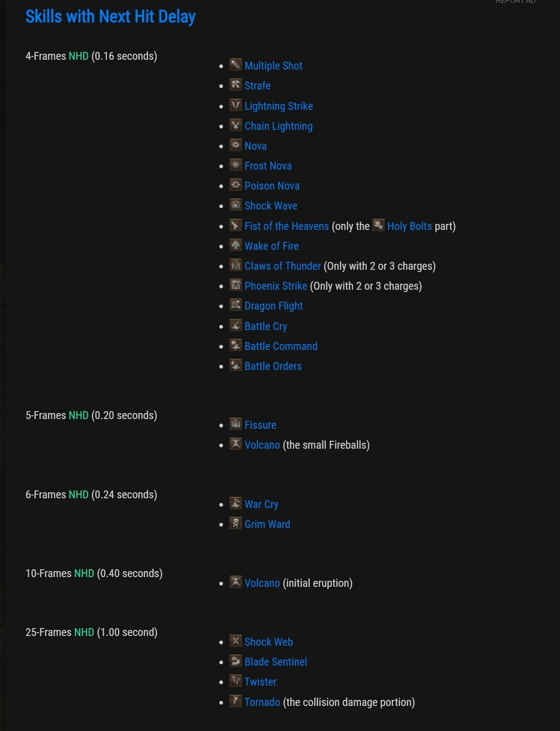This screenshot has width=560, height=731.
Task: Click NHD link in 4-Frames row
Action: pyautogui.click(x=78, y=56)
